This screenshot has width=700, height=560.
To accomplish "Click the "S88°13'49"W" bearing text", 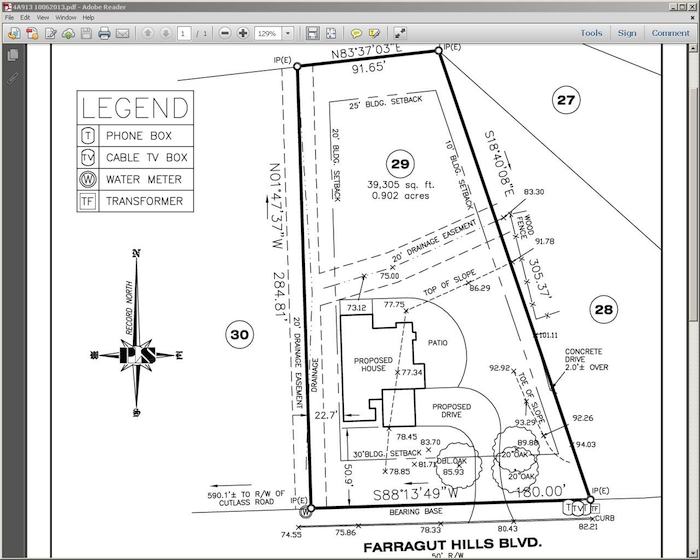I will (416, 494).
